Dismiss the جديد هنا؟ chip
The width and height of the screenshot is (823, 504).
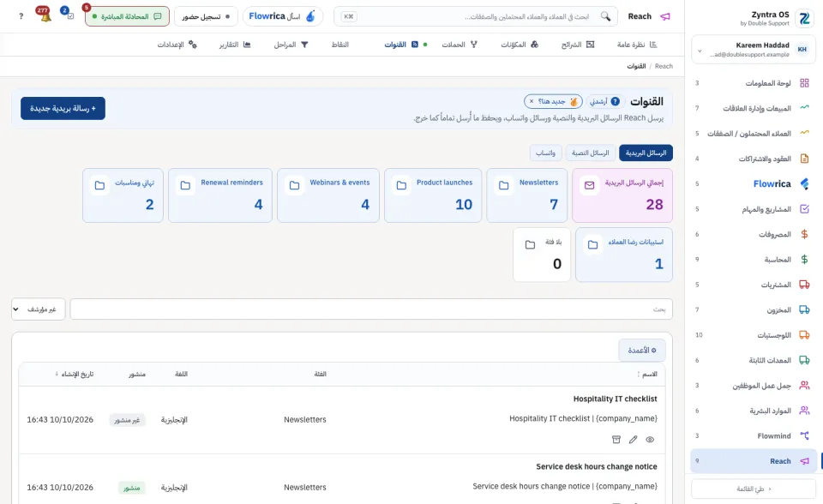[532, 101]
